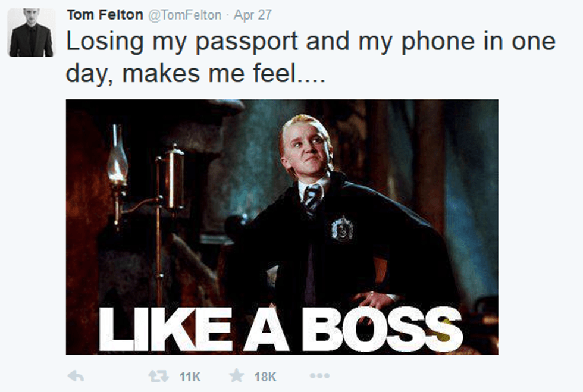Click the reply arrow icon
The width and height of the screenshot is (583, 392).
point(76,377)
